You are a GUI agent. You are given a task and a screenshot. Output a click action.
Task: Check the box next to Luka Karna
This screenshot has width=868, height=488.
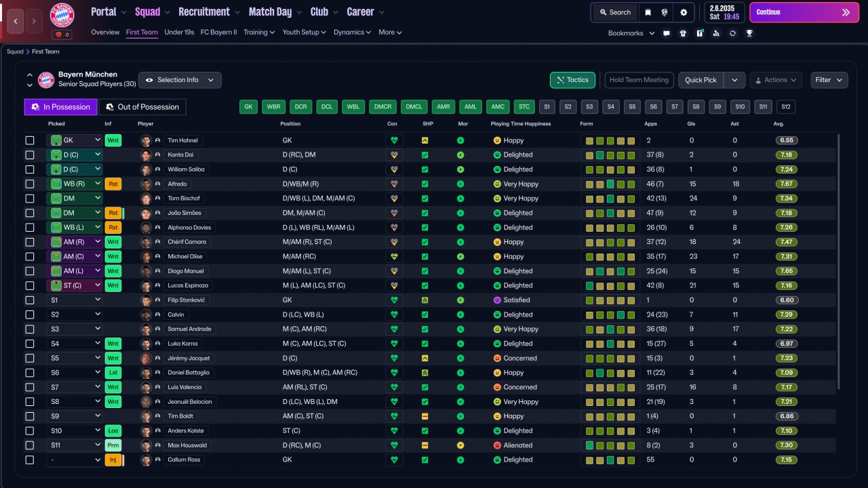pos(29,344)
